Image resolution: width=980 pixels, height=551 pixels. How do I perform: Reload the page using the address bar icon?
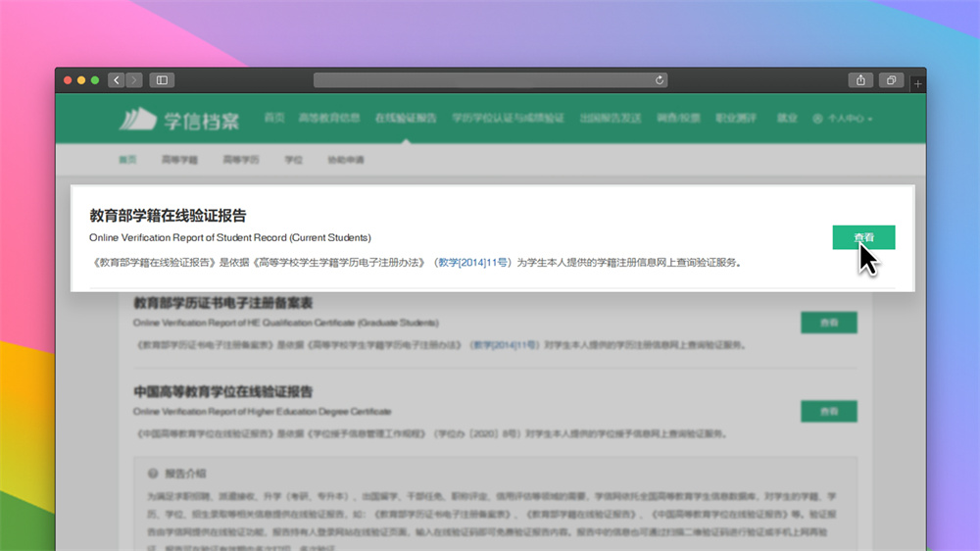click(660, 79)
